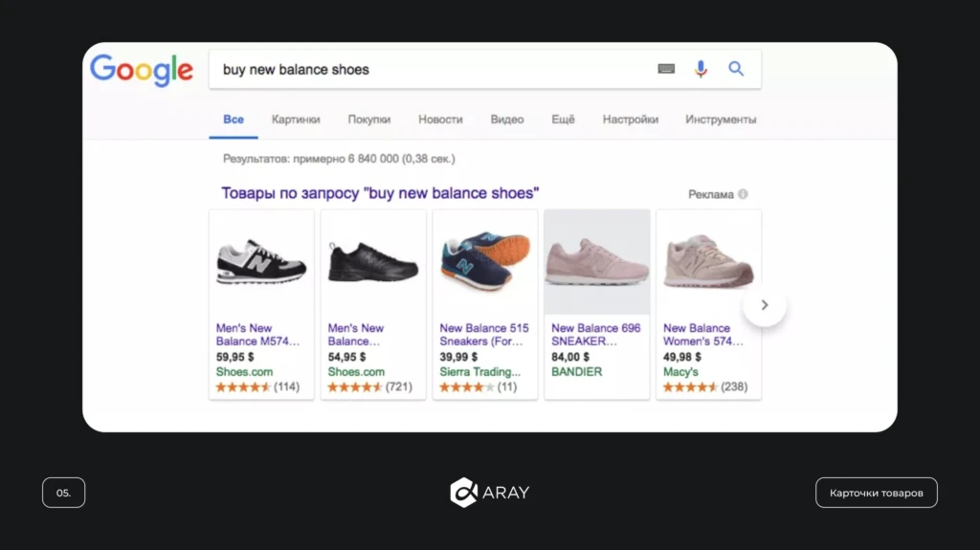Click the 49,98 $ price
The width and height of the screenshot is (980, 550).
click(681, 357)
